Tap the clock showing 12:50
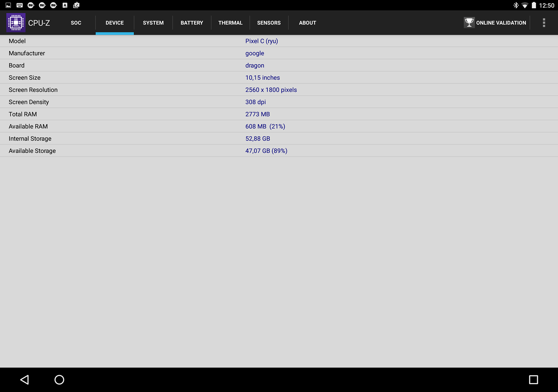558x392 pixels. point(547,6)
